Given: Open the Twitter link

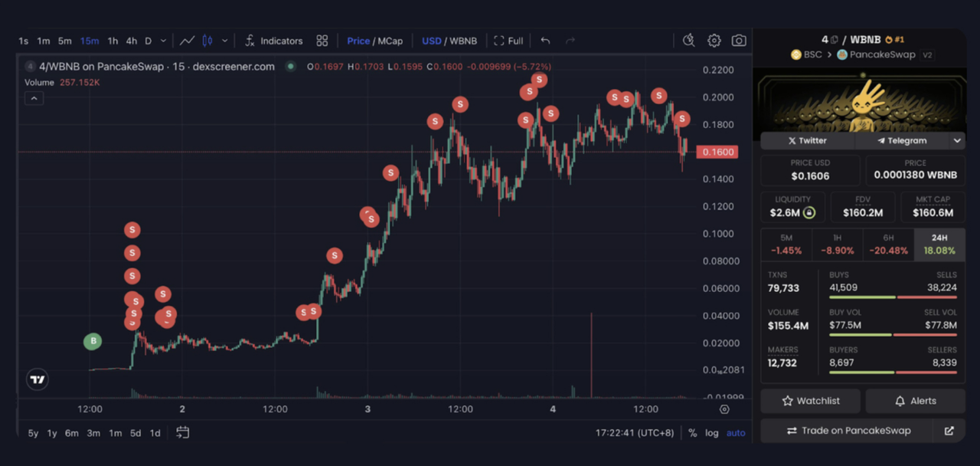Looking at the screenshot, I should click(x=807, y=141).
